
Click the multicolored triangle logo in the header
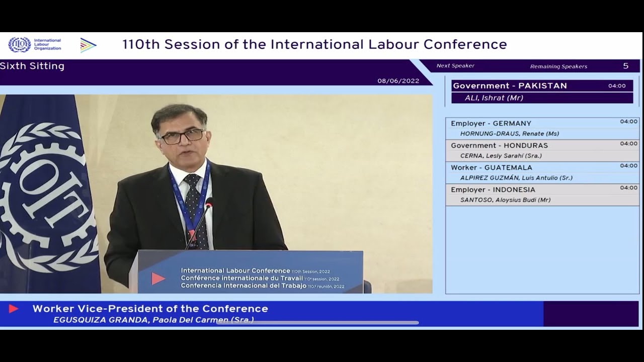pos(88,45)
